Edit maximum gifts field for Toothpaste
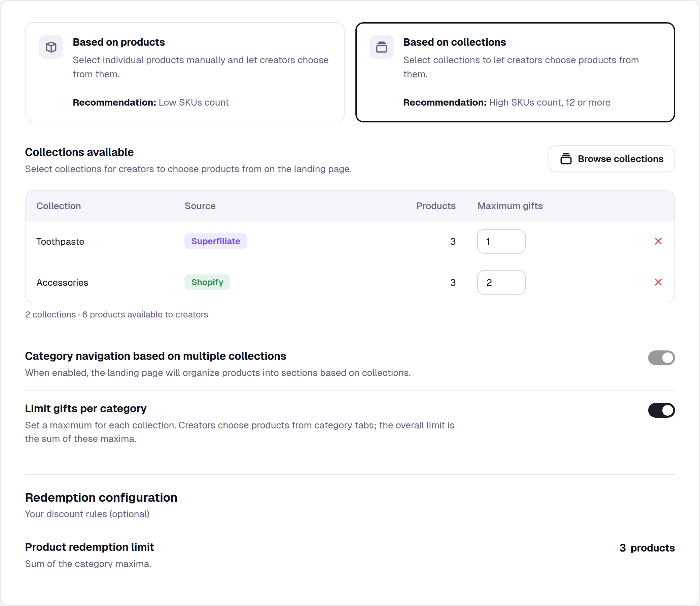This screenshot has height=606, width=700. 501,241
